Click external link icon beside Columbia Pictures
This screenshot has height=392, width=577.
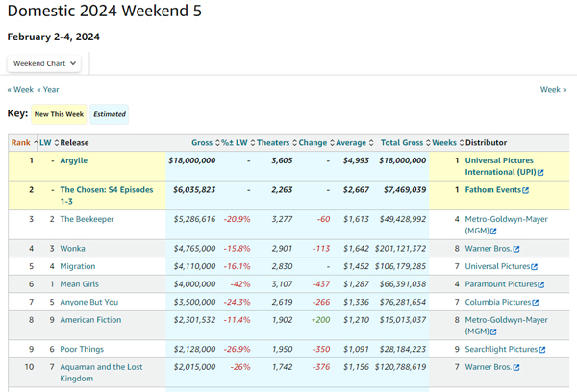click(x=536, y=303)
